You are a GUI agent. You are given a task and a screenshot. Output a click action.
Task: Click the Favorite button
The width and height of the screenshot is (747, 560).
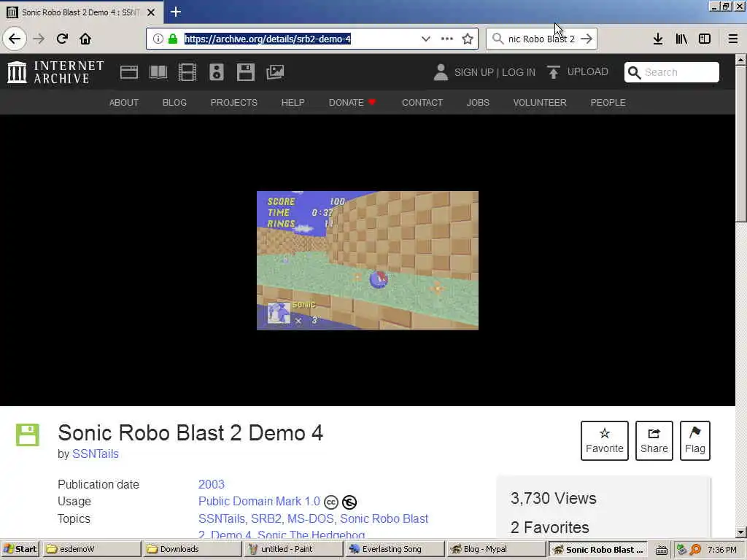coord(605,440)
